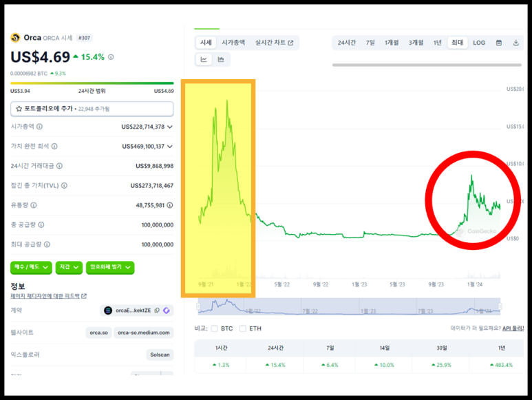Click the Solana logo in contract badge
532x400 pixels.
coord(108,310)
